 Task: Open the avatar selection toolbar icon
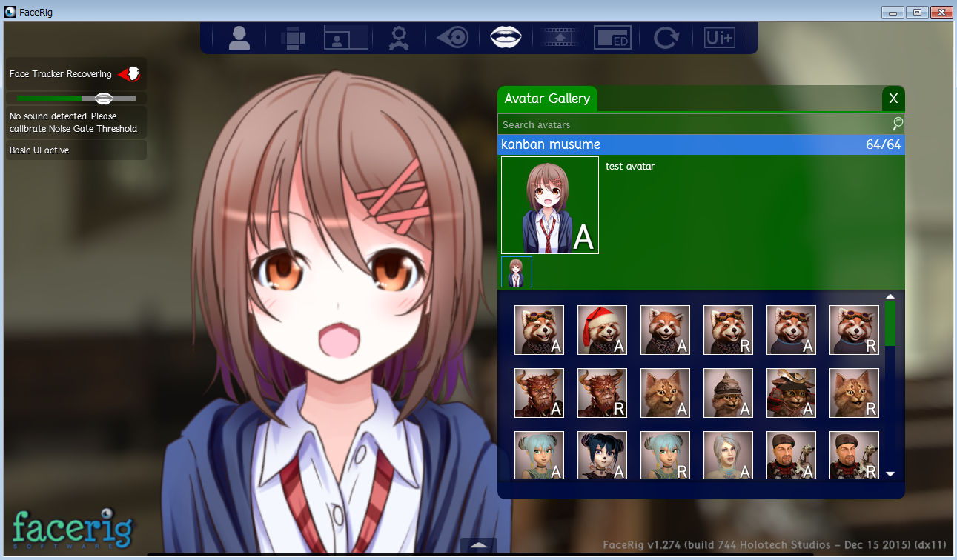tap(239, 37)
